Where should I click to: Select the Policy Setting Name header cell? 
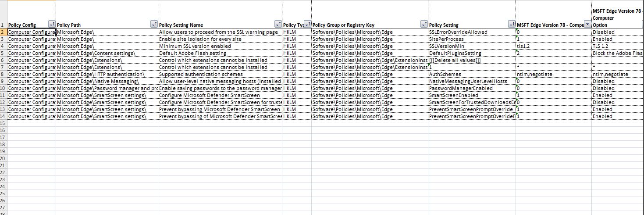point(220,14)
